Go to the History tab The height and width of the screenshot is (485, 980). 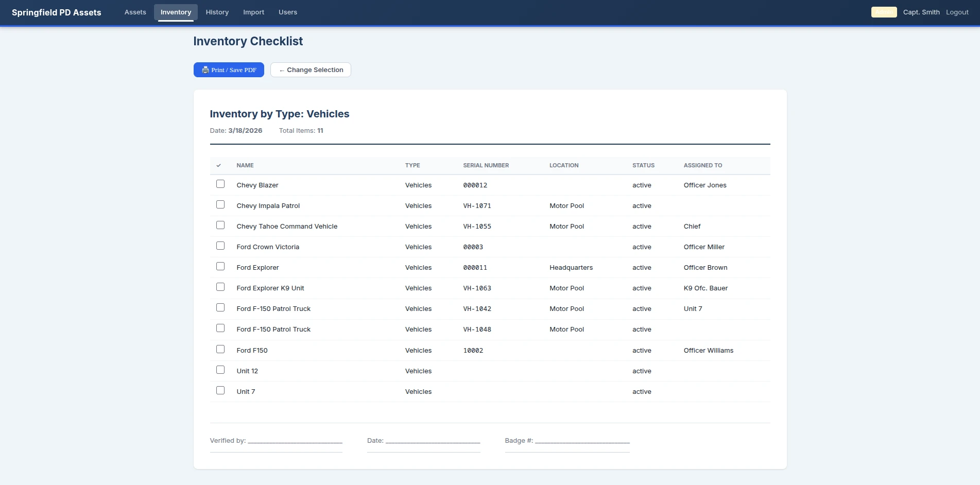click(x=217, y=12)
